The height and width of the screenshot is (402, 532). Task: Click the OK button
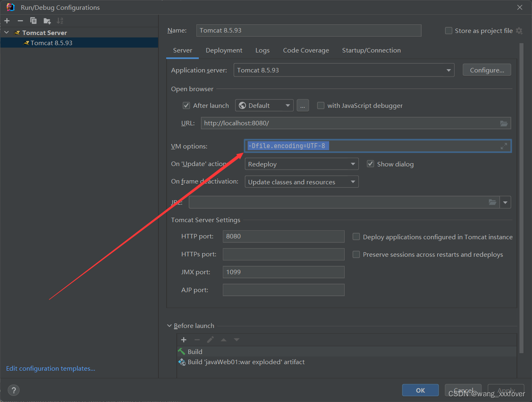tap(420, 390)
